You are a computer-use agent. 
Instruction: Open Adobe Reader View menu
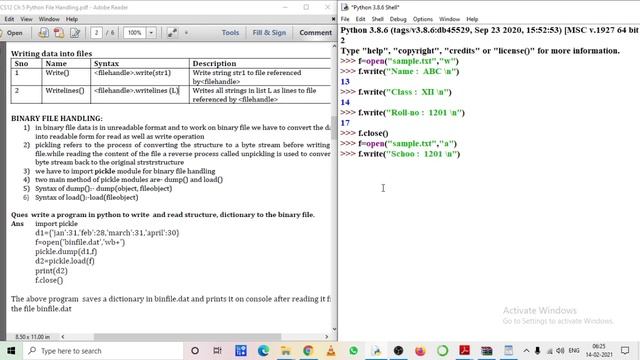click(26, 19)
